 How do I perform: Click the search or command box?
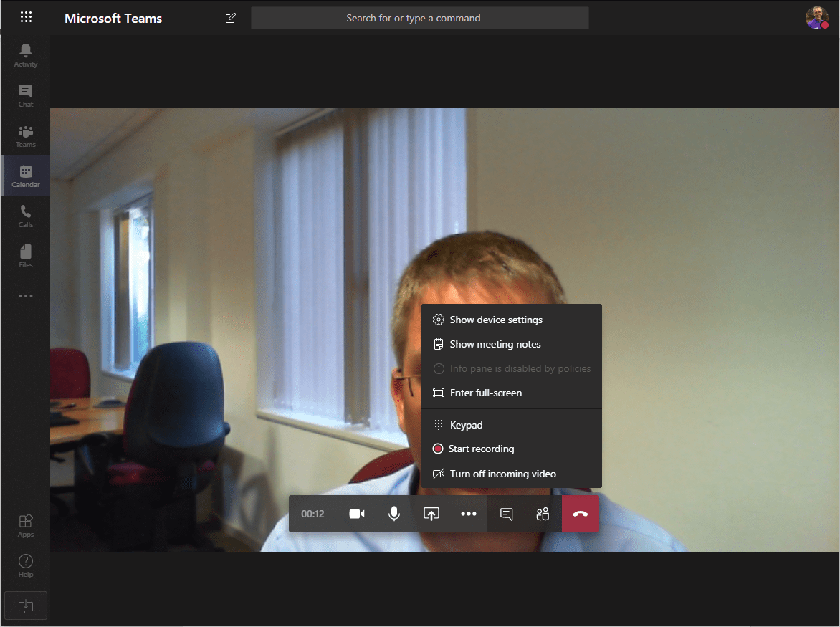tap(420, 18)
